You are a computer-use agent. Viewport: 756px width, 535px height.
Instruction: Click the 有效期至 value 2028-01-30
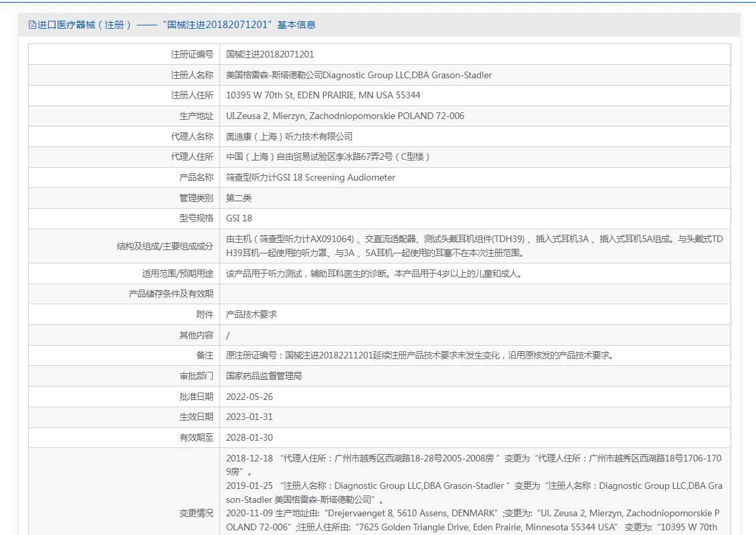click(x=250, y=437)
